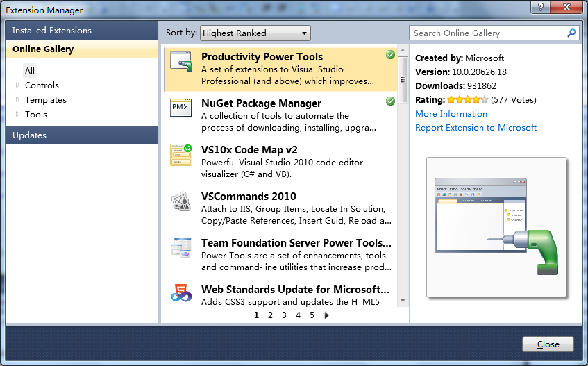
Task: Select Team Foundation Server Power Tools title
Action: [296, 243]
